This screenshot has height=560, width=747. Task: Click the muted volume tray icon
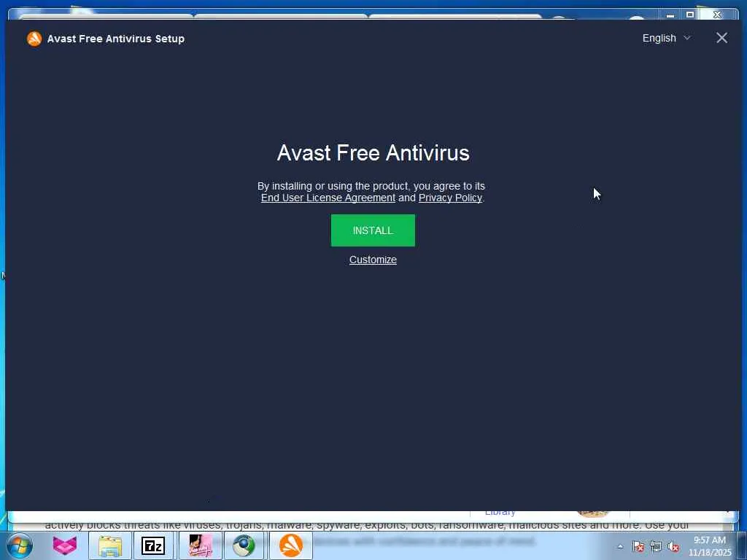coord(673,547)
